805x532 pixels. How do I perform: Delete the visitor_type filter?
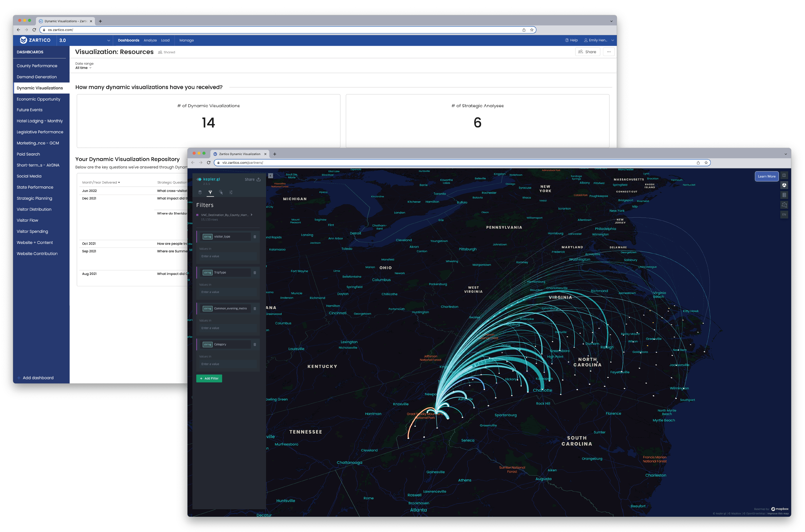tap(255, 237)
